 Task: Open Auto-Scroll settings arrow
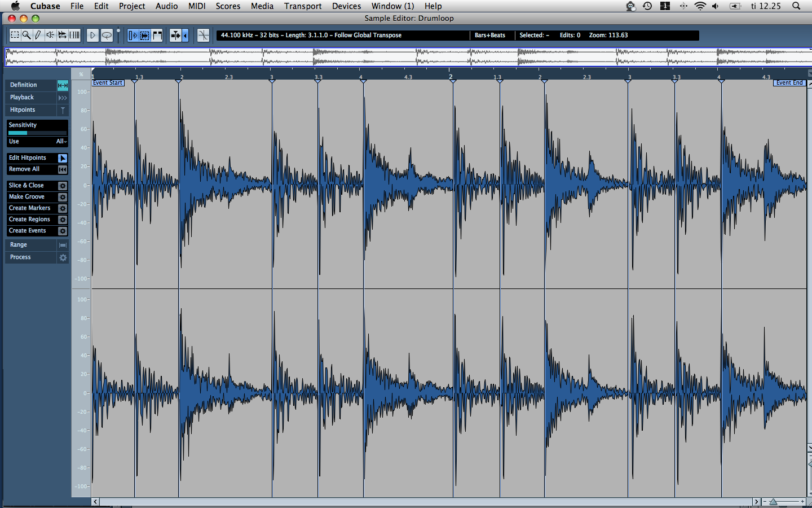[x=185, y=36]
